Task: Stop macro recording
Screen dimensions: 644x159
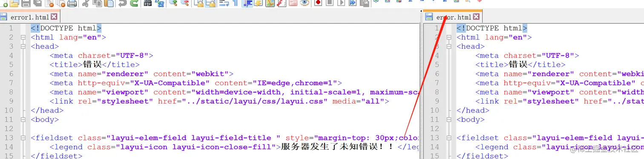Action: pyautogui.click(x=329, y=3)
